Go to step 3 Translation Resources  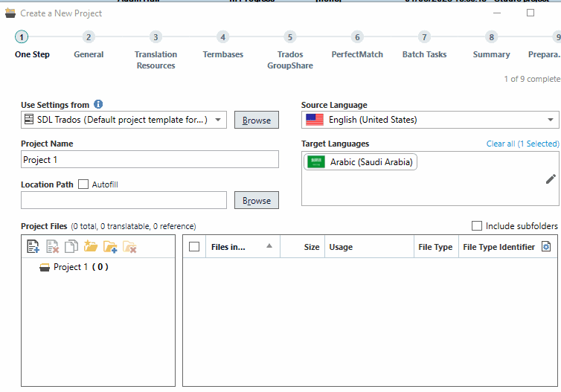click(x=156, y=37)
